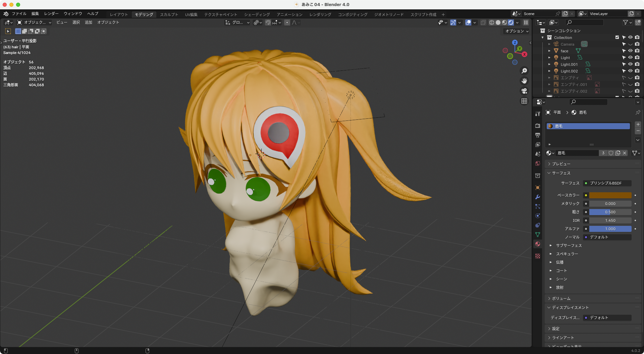This screenshot has width=644, height=354.
Task: Open the Scene properties tab
Action: pyautogui.click(x=538, y=154)
